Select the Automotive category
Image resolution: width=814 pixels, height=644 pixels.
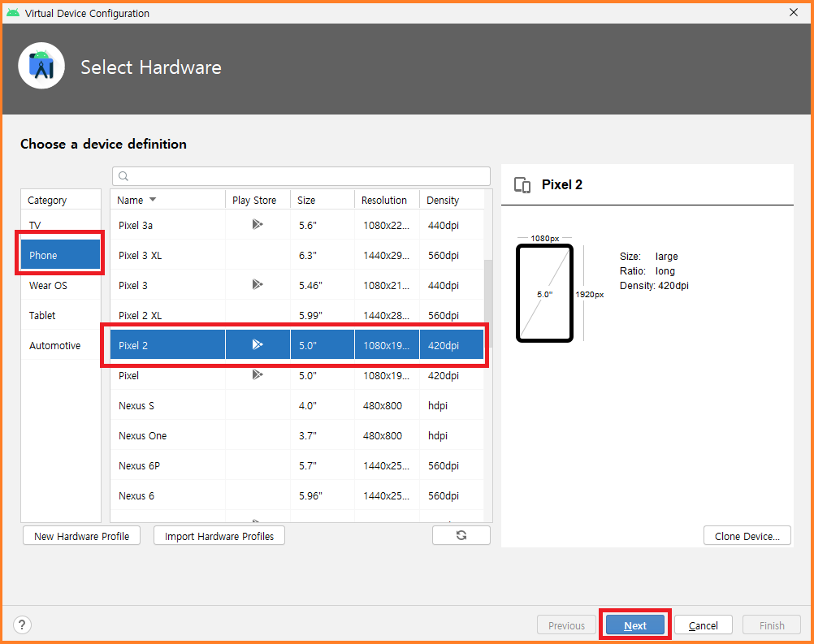pyautogui.click(x=61, y=346)
